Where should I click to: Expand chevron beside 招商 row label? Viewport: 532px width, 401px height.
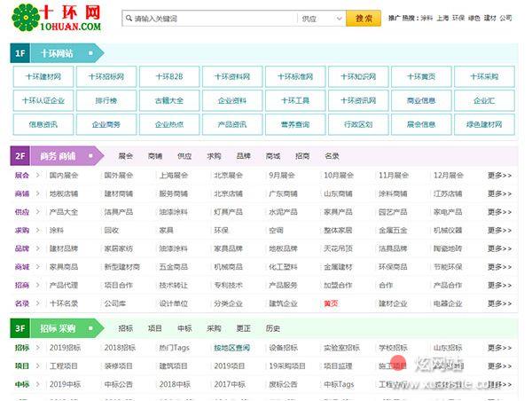[x=37, y=285]
